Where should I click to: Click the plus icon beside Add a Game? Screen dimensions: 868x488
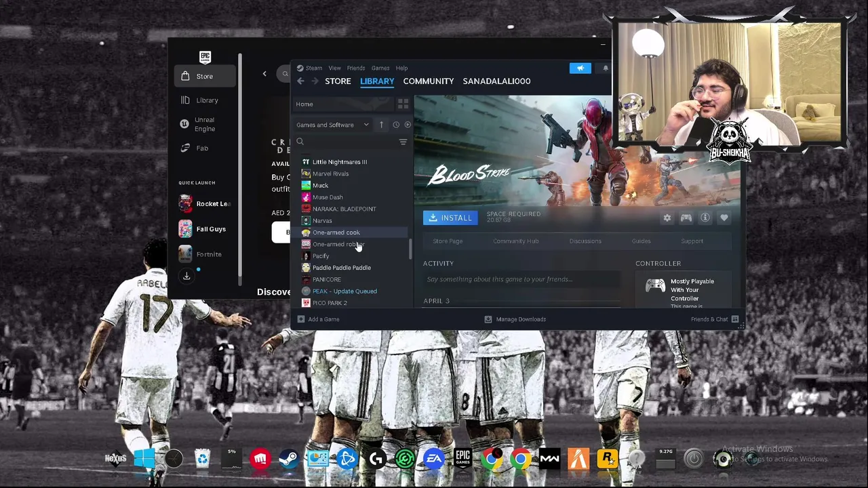coord(301,319)
